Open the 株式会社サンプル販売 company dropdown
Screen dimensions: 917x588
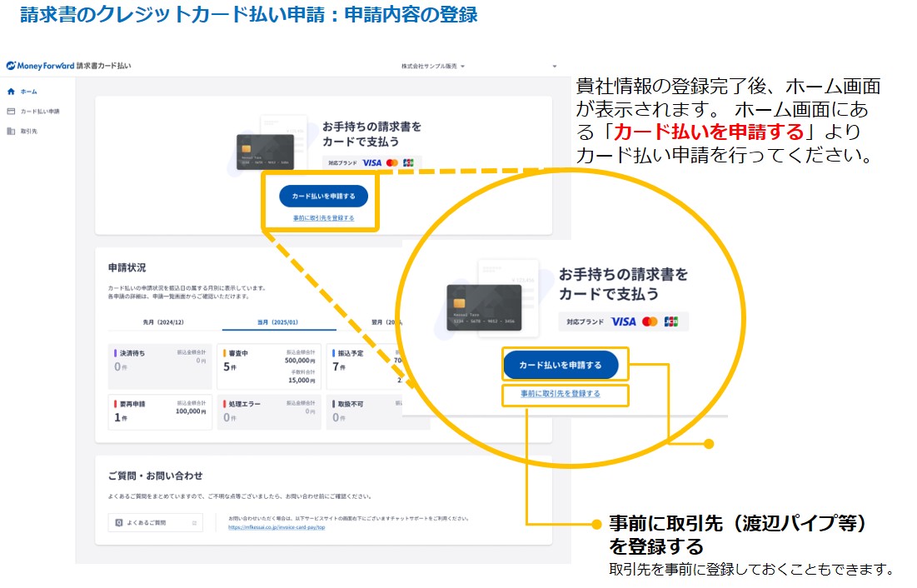(x=433, y=66)
